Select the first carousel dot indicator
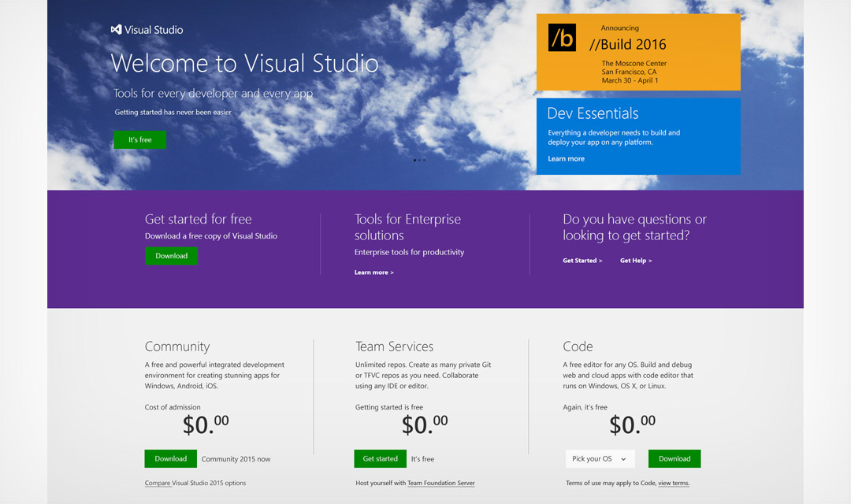This screenshot has height=504, width=851. 415,160
